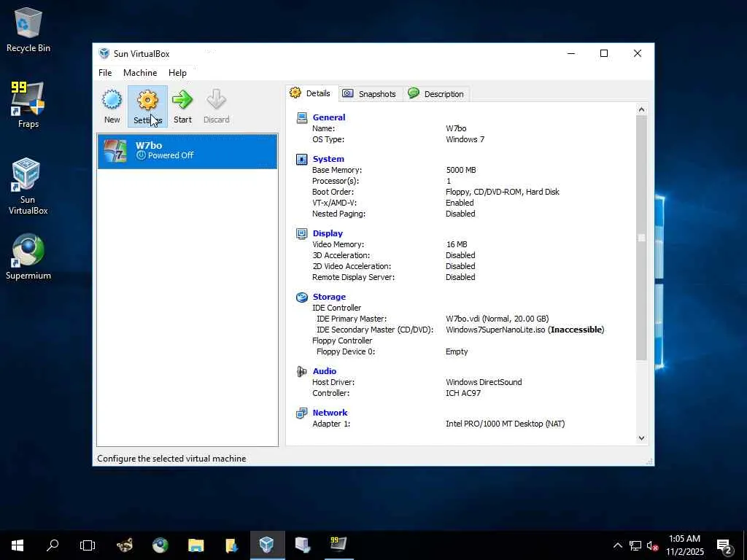The width and height of the screenshot is (747, 560).
Task: Click the VirtualBox taskbar button
Action: tap(267, 545)
